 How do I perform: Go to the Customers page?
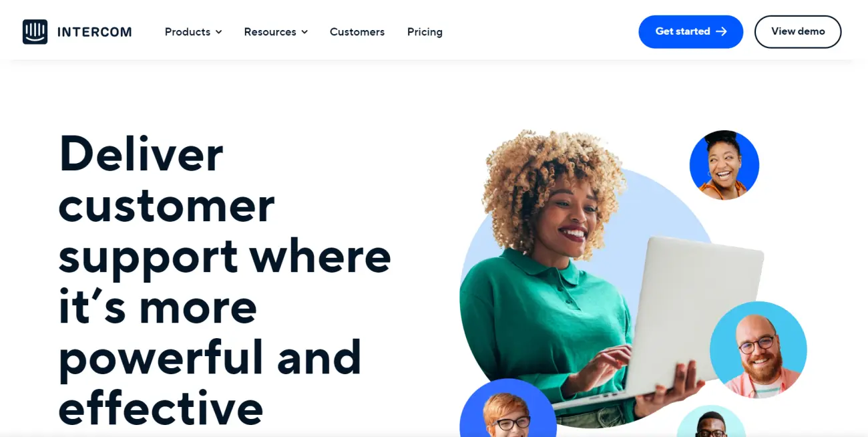(x=357, y=32)
